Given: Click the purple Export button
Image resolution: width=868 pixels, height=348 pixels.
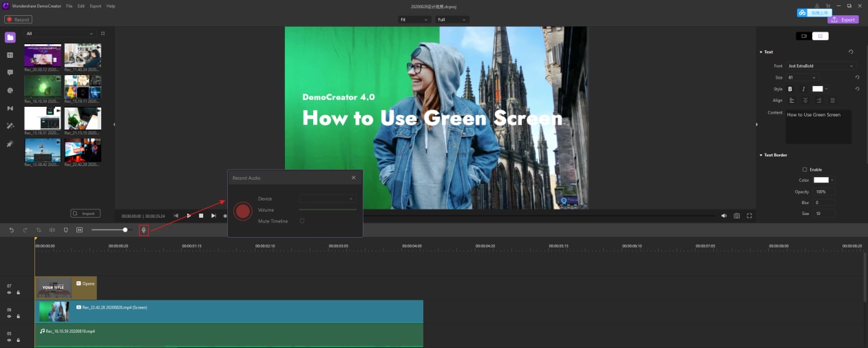Looking at the screenshot, I should point(843,19).
